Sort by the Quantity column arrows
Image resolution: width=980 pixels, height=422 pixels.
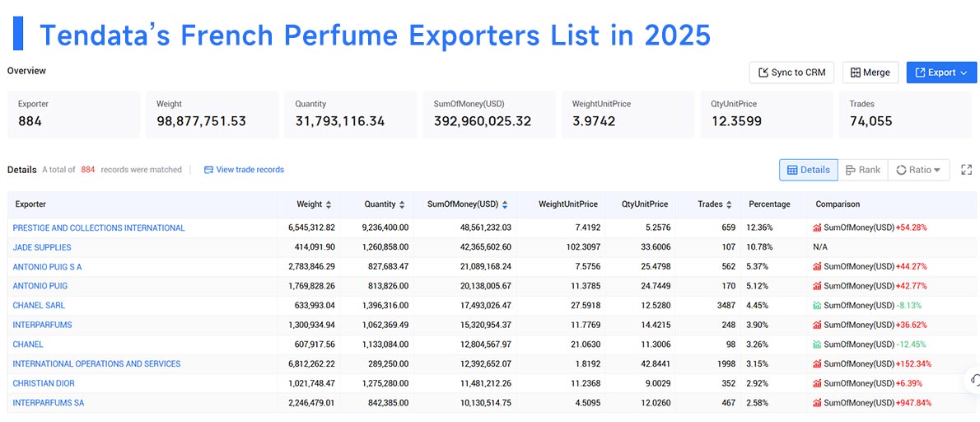402,204
